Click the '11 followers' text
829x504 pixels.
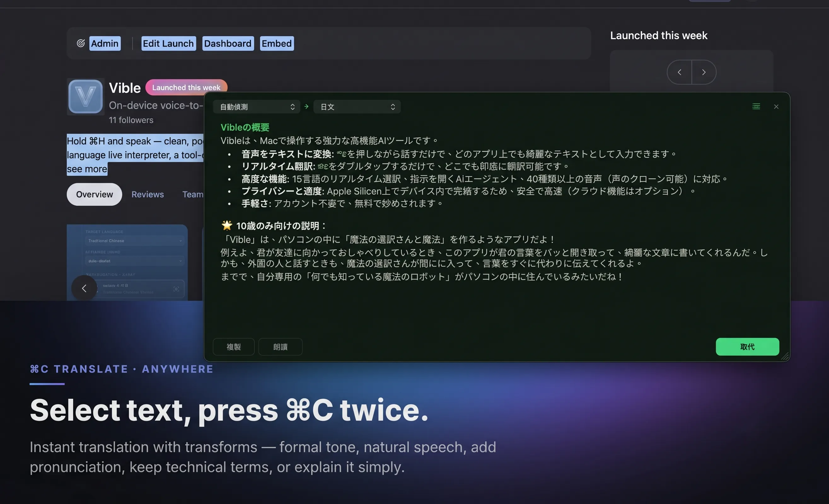coord(131,120)
